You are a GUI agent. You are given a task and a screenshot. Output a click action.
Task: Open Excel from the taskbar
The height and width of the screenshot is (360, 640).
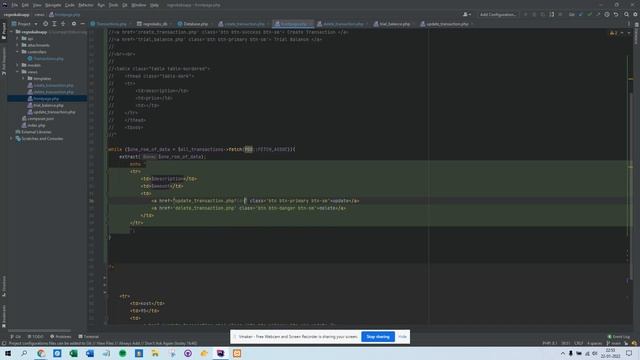pos(73,353)
